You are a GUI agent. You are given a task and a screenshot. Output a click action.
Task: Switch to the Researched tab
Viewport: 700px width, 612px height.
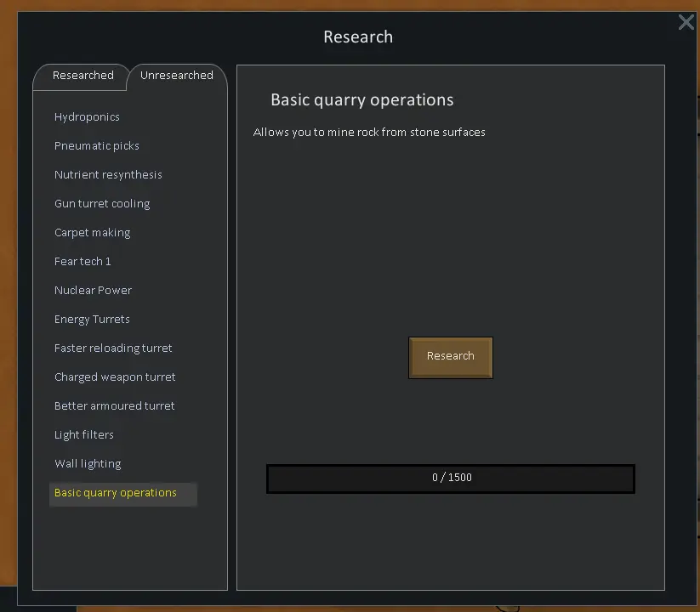pyautogui.click(x=83, y=76)
